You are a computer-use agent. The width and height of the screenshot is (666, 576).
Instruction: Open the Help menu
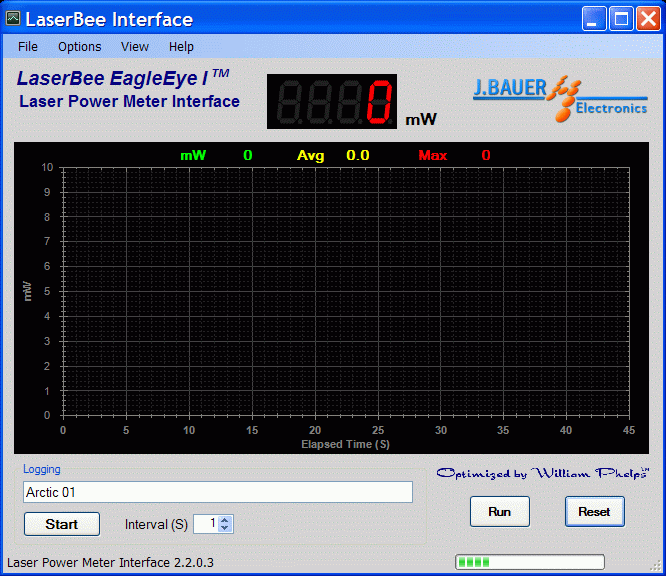181,47
